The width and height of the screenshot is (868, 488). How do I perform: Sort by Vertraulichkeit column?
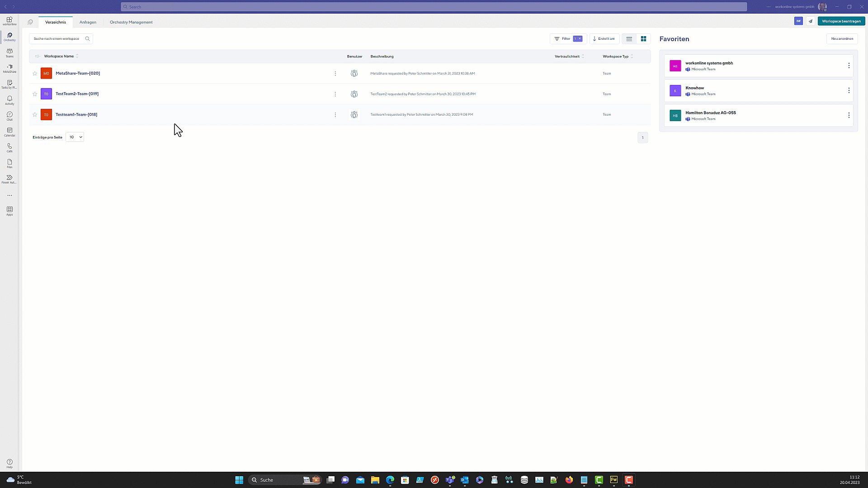point(569,56)
